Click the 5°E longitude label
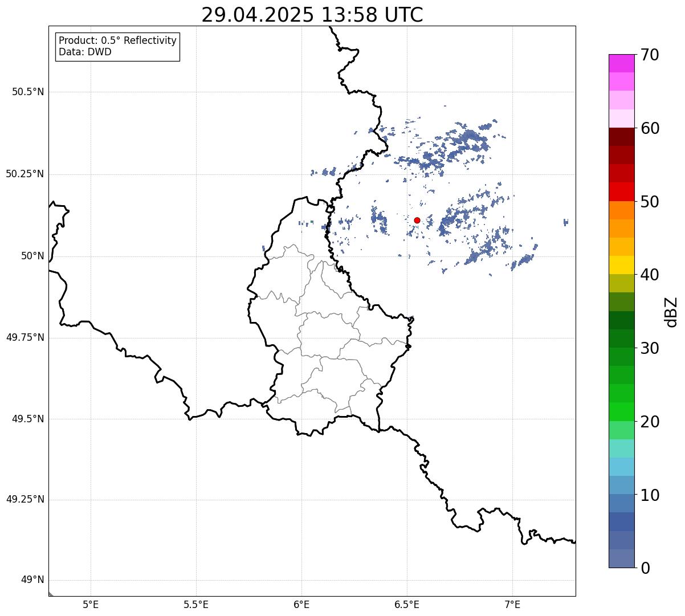The width and height of the screenshot is (685, 616). (91, 605)
